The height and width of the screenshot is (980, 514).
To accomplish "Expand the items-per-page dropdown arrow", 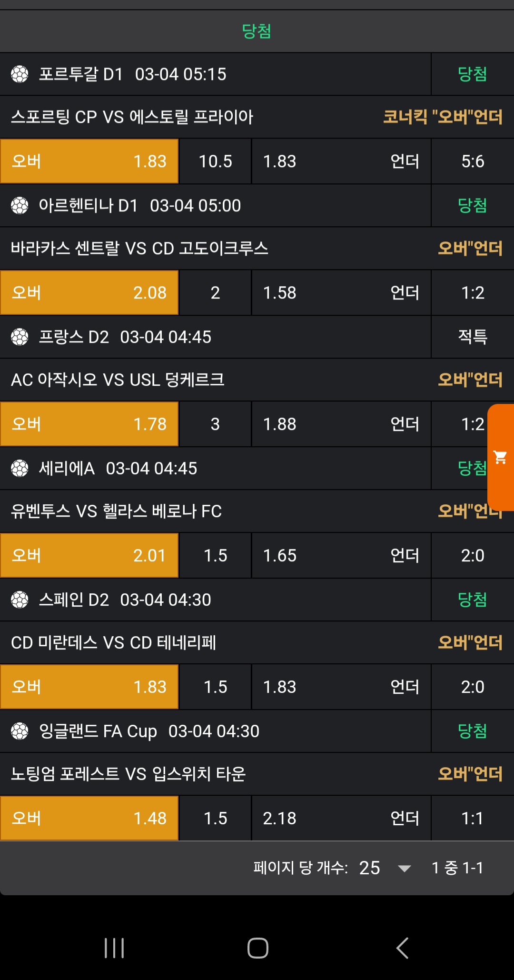I will coord(405,868).
